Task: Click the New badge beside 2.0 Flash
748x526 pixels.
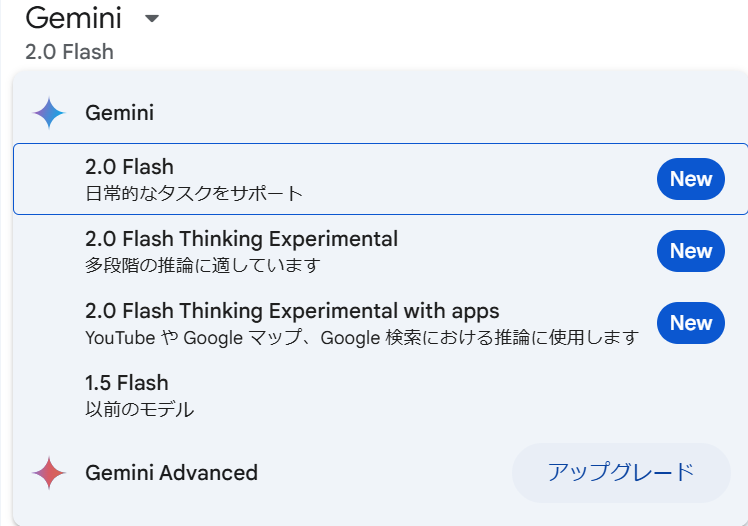Action: coord(691,179)
